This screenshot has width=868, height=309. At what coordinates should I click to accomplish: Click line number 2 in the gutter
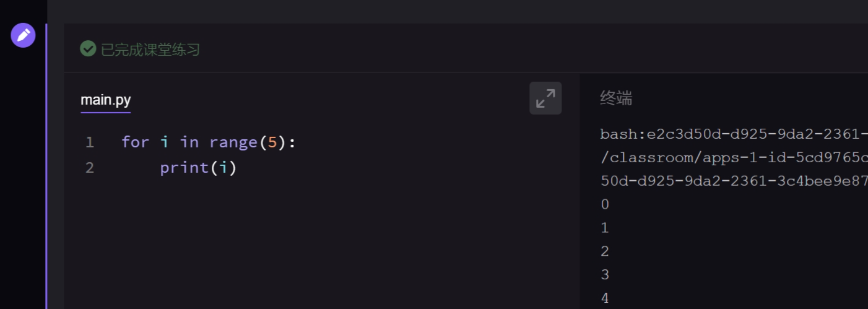pyautogui.click(x=90, y=167)
